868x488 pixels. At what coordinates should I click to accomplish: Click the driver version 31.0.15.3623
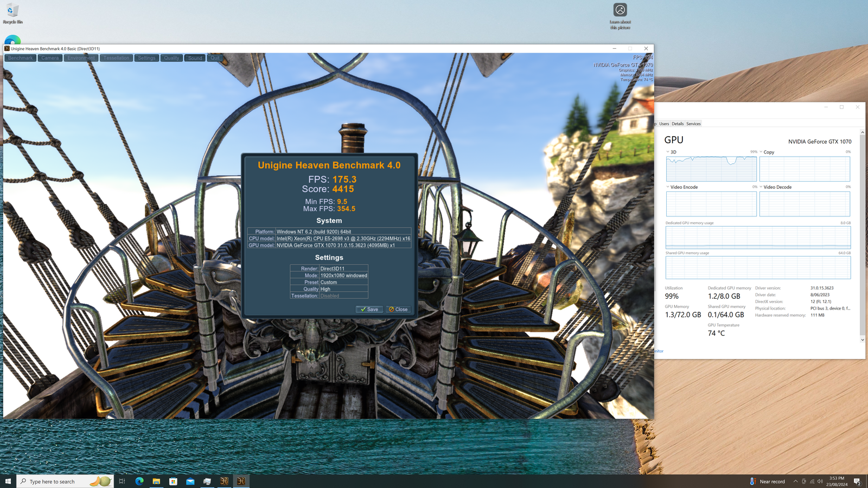822,288
